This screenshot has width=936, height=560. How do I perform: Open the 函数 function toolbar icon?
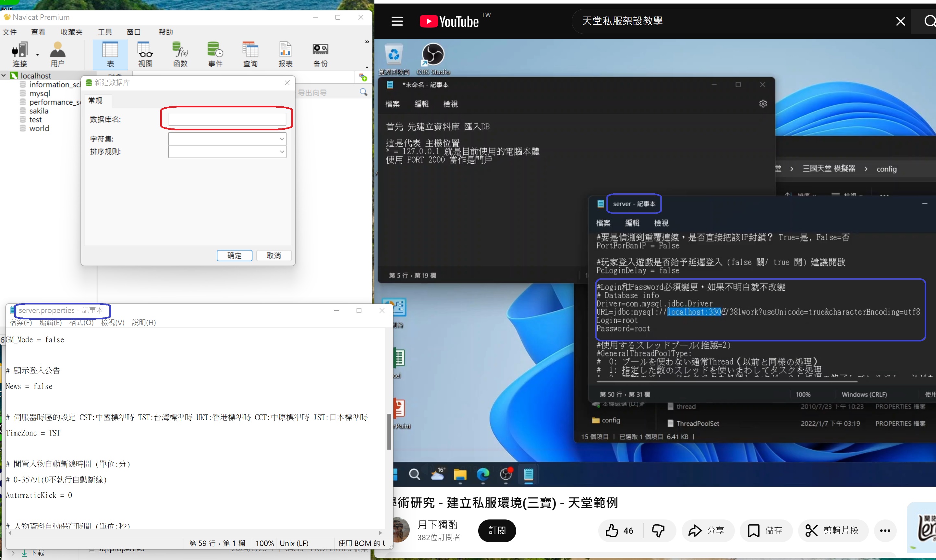[180, 54]
